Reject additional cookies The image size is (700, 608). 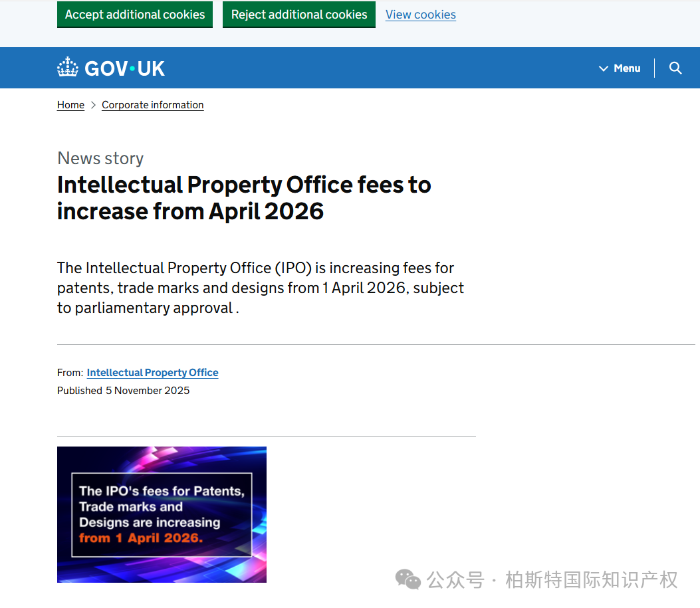point(299,15)
